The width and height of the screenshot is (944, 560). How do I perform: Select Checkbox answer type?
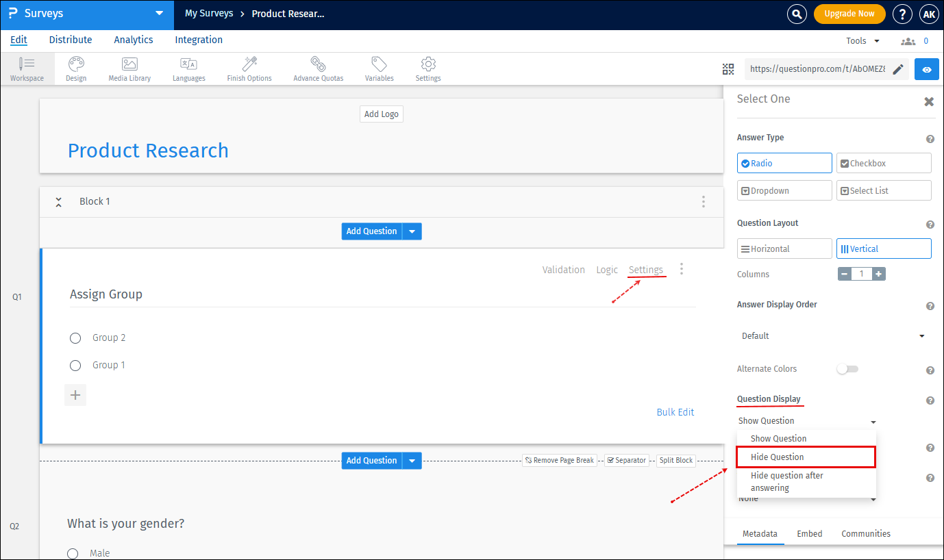tap(883, 164)
